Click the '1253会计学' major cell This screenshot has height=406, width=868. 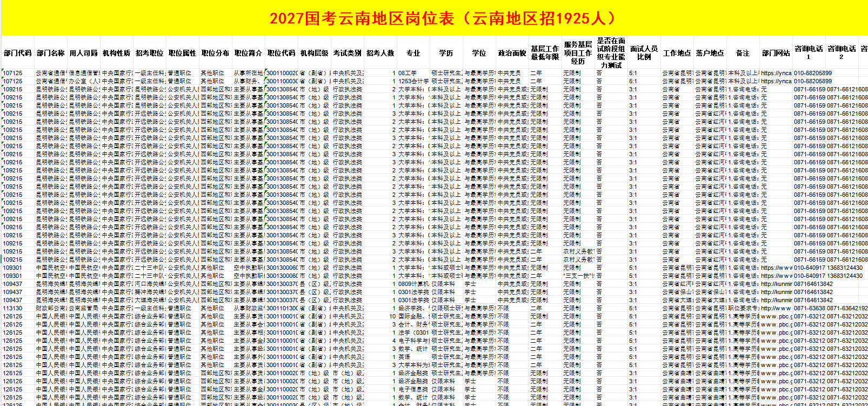pyautogui.click(x=413, y=81)
